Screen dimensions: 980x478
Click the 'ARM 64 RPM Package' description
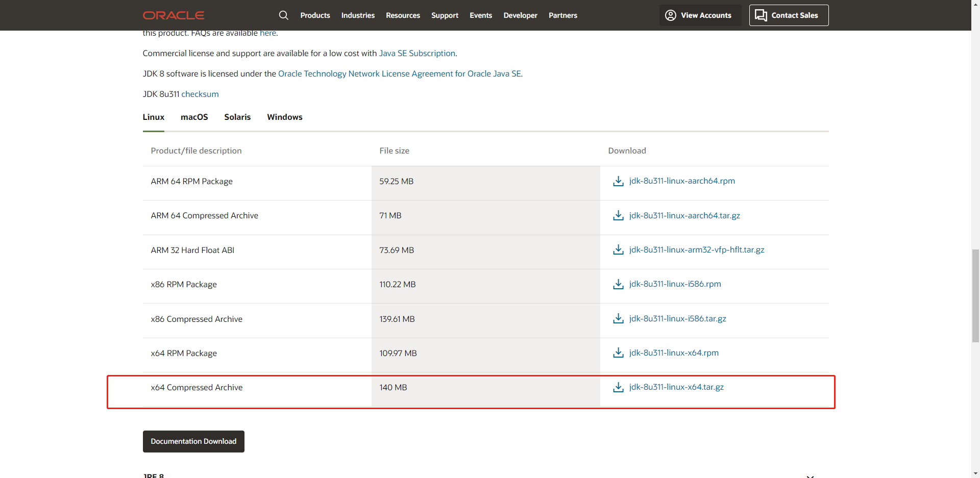pyautogui.click(x=191, y=181)
